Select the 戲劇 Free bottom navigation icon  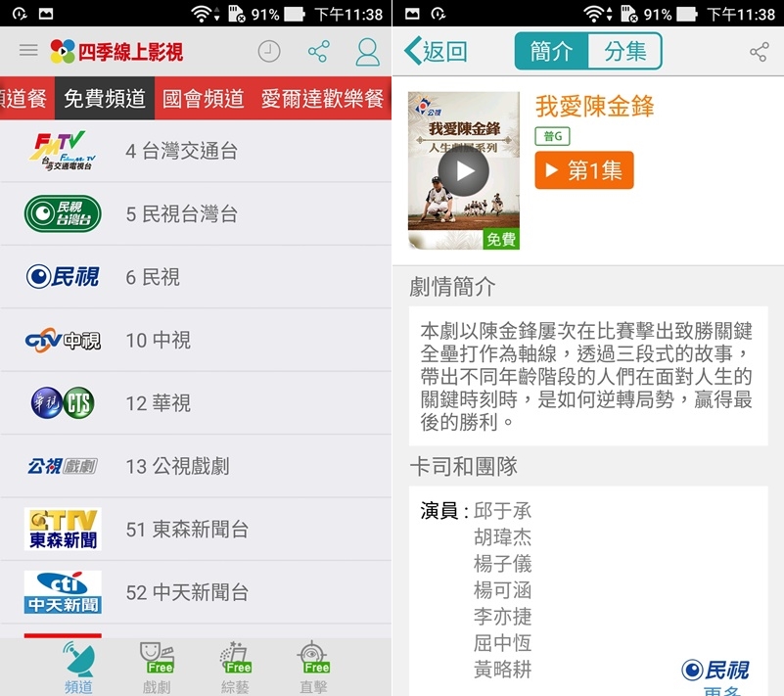pos(157,668)
